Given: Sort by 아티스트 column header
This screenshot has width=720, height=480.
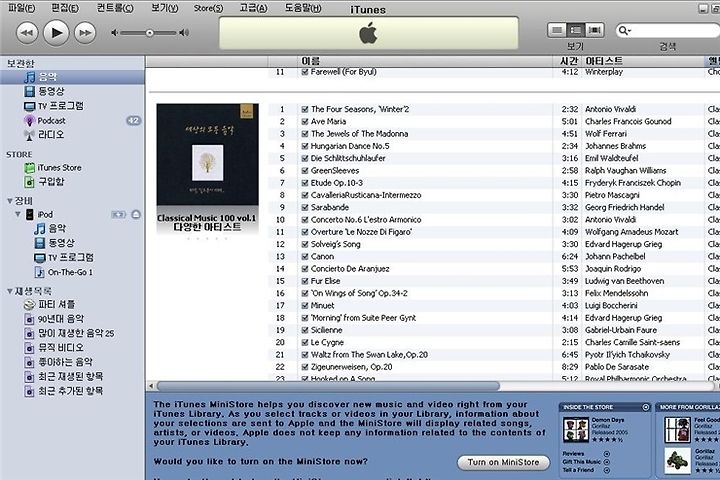Looking at the screenshot, I should 643,61.
